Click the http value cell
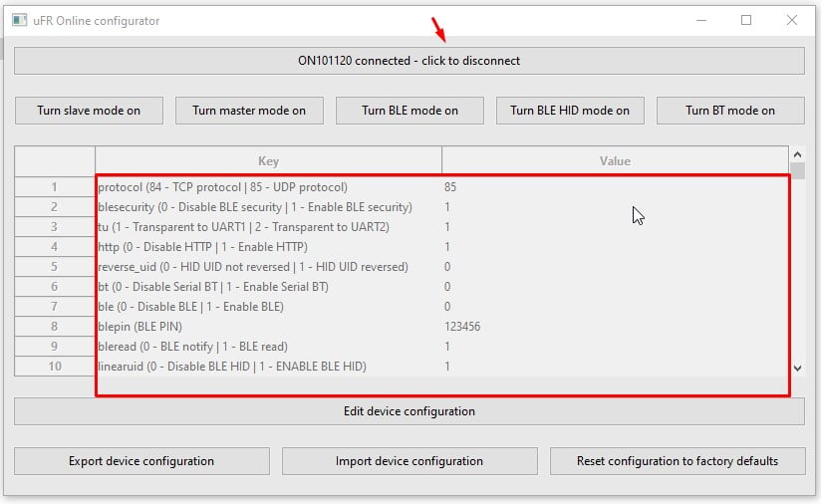 [x=615, y=247]
